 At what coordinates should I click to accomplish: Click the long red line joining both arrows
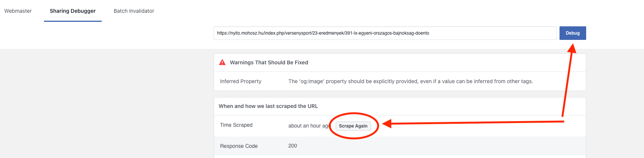pos(477,122)
